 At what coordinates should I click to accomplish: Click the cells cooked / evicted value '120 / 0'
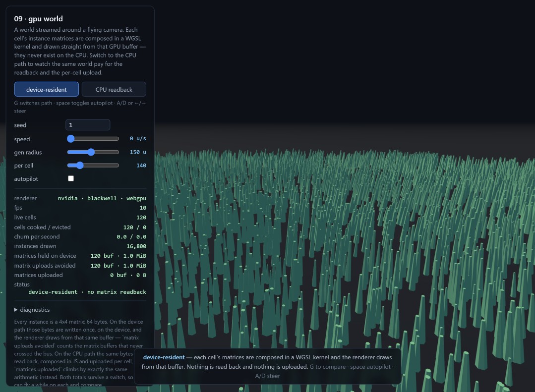135,227
